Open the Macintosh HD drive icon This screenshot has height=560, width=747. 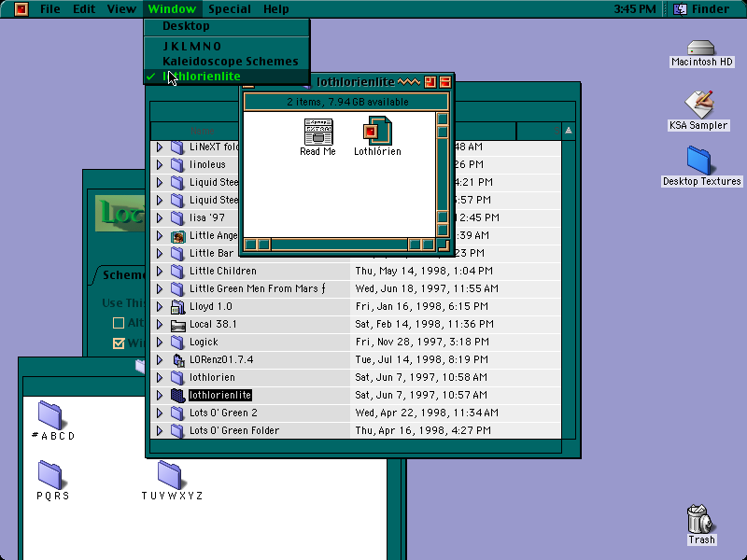tap(701, 48)
